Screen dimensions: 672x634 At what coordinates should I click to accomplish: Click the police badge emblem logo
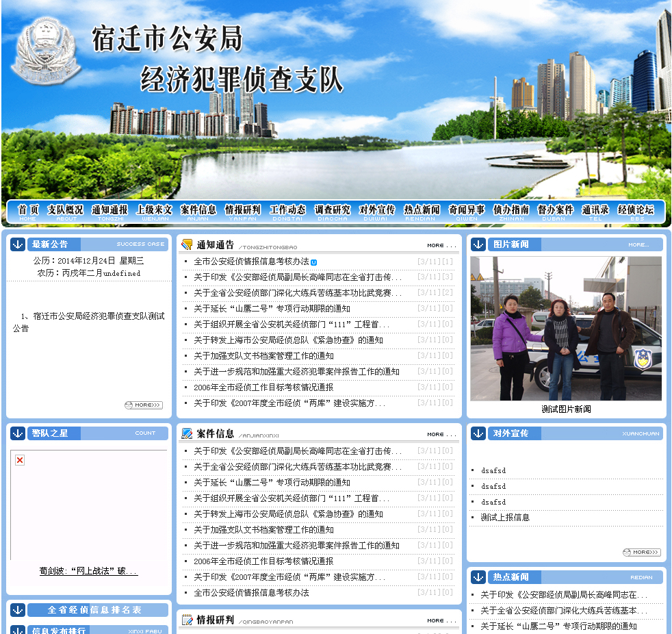click(46, 51)
